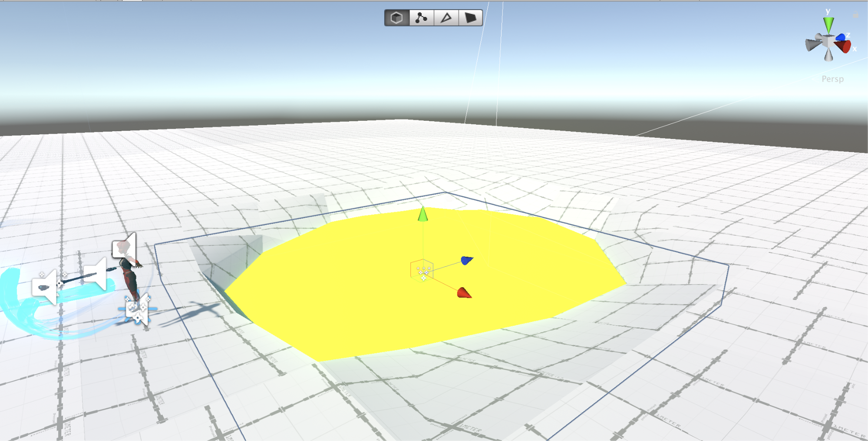Click the gray left-pointing cone on scene gizmo
Screen dimensions: 868x441
coord(813,44)
